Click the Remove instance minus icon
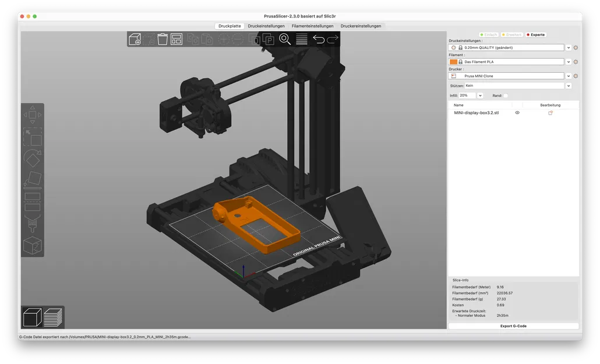 coord(238,39)
